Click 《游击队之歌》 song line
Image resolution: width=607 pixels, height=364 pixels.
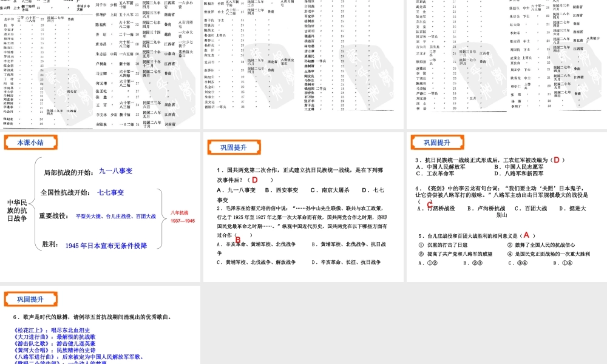(54, 343)
